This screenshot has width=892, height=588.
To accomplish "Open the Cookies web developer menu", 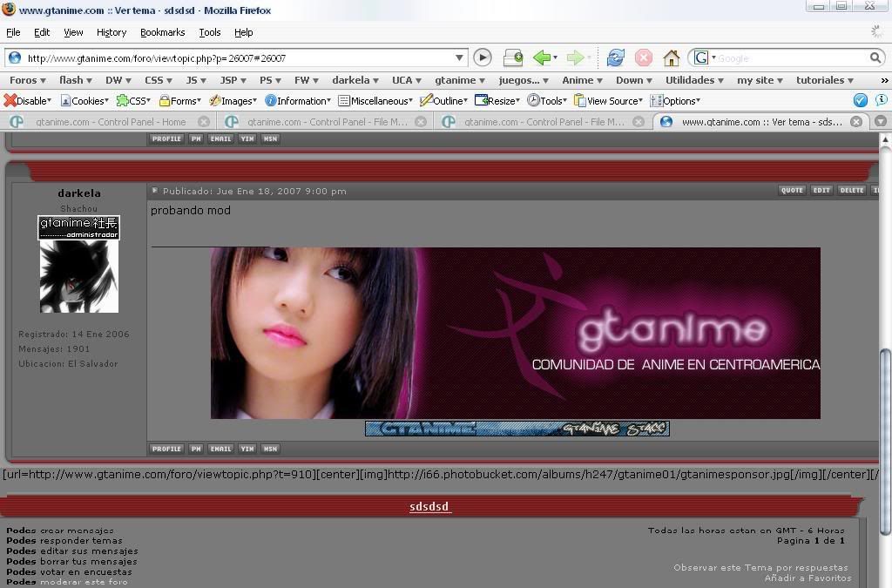I will 84,101.
